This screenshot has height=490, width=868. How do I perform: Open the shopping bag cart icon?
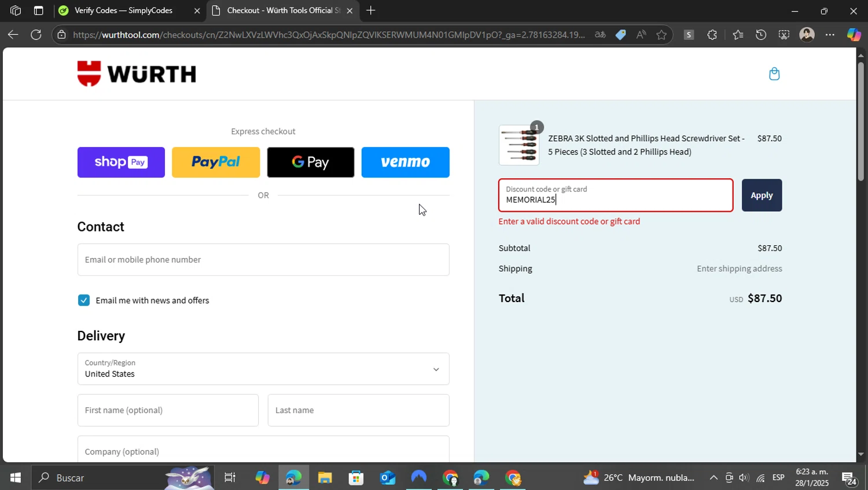click(x=774, y=74)
